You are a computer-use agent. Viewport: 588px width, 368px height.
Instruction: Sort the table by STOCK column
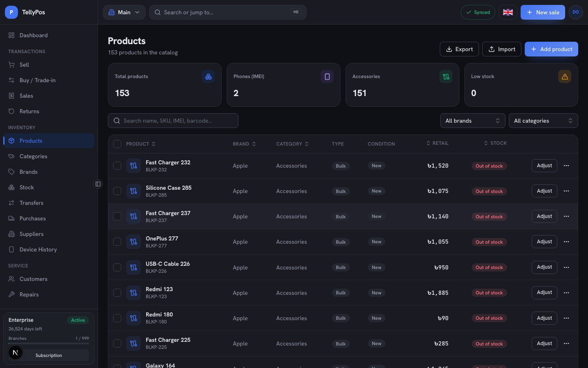click(495, 143)
